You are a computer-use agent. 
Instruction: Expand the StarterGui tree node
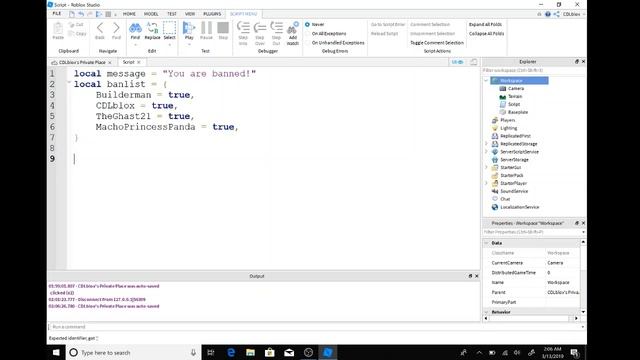(x=486, y=167)
